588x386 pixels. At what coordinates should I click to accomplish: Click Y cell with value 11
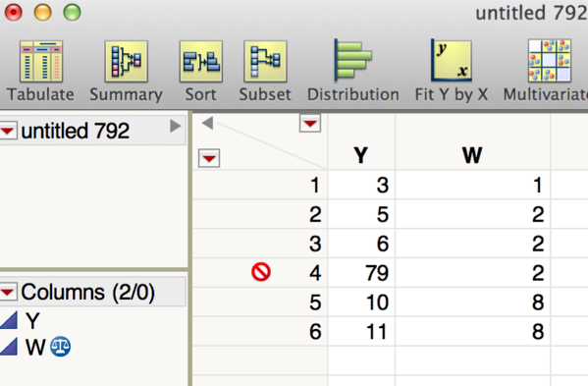[361, 331]
